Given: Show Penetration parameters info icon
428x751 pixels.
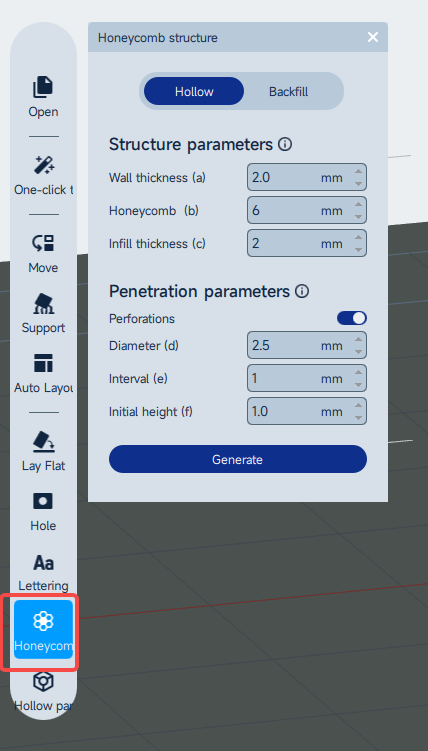Looking at the screenshot, I should point(302,291).
